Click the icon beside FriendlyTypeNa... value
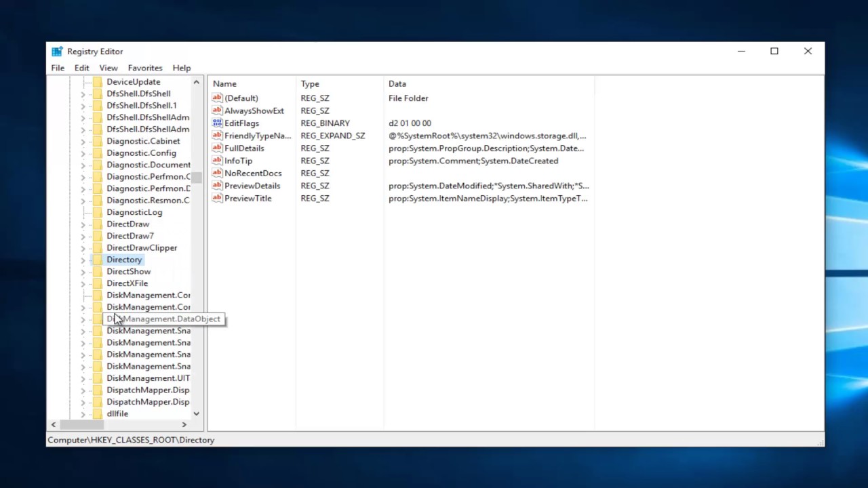Image resolution: width=868 pixels, height=488 pixels. click(x=217, y=136)
